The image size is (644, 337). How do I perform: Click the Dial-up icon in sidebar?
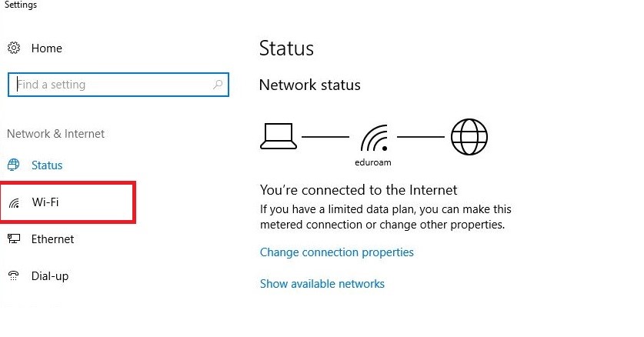pos(14,276)
